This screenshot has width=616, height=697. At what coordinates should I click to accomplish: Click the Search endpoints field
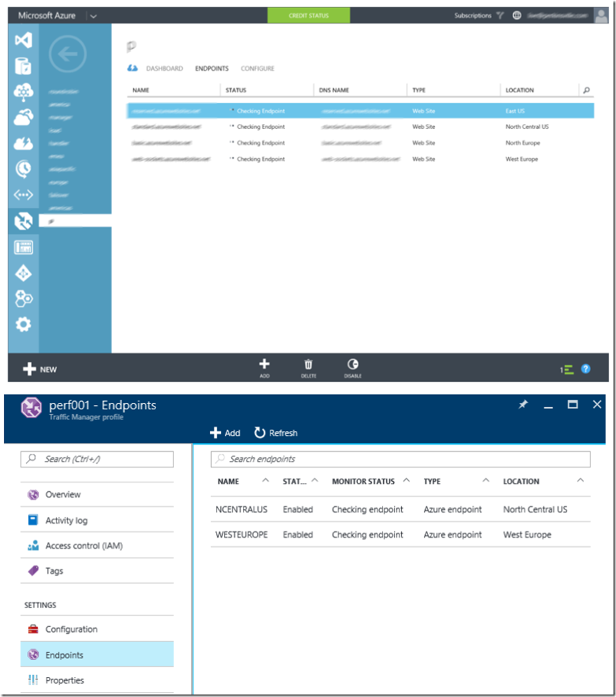tap(400, 459)
